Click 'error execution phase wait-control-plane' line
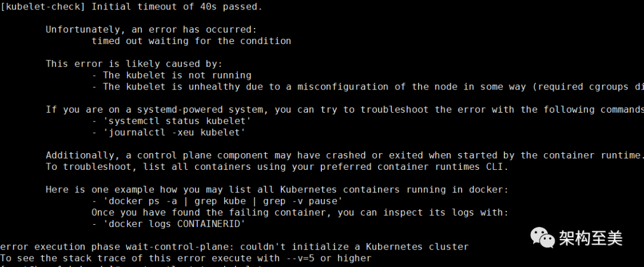The image size is (644, 267). 234,247
